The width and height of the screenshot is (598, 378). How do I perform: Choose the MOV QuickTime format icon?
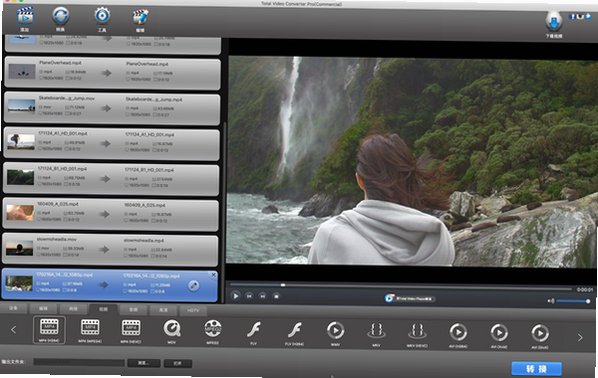(x=172, y=328)
